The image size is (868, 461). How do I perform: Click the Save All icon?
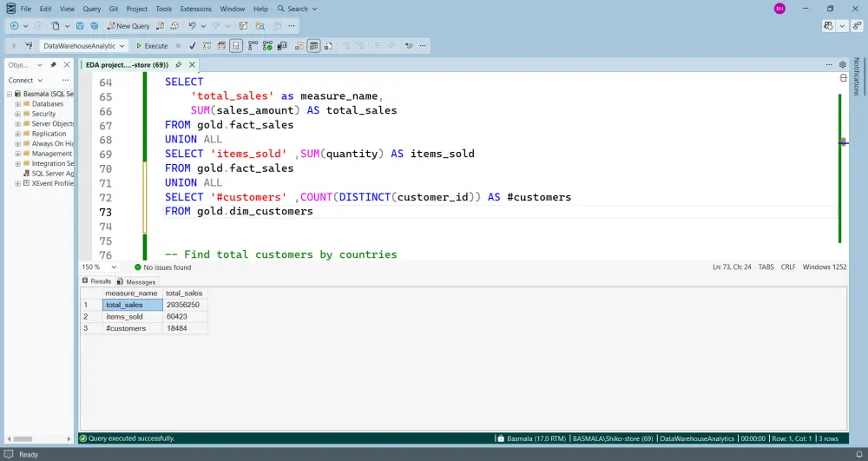[95, 26]
